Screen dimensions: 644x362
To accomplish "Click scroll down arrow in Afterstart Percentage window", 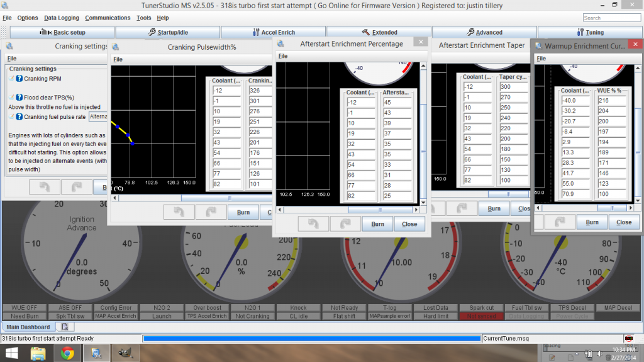I will point(423,202).
